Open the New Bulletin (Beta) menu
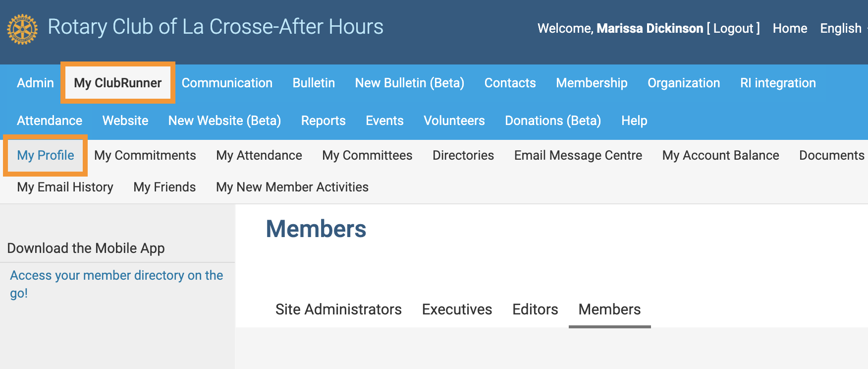 pyautogui.click(x=410, y=83)
